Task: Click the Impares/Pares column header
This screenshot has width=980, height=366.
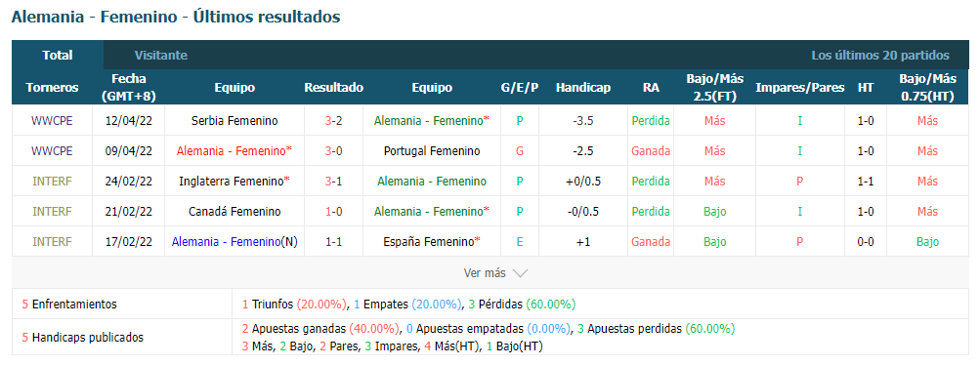Action: pos(799,88)
